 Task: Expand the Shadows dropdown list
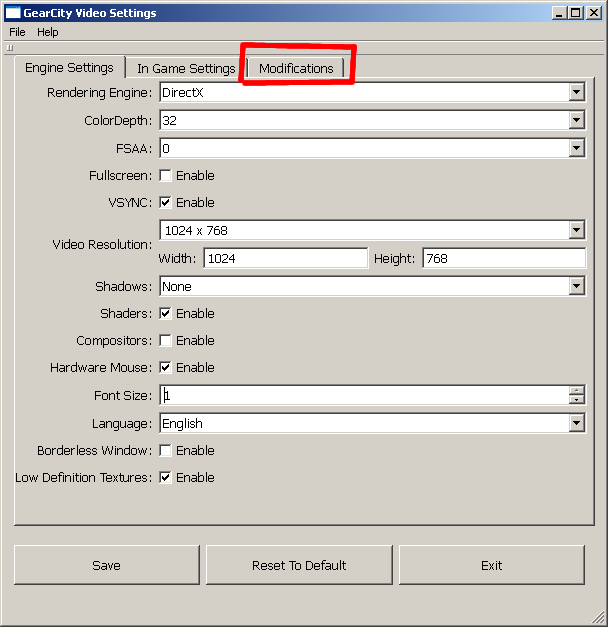[576, 287]
